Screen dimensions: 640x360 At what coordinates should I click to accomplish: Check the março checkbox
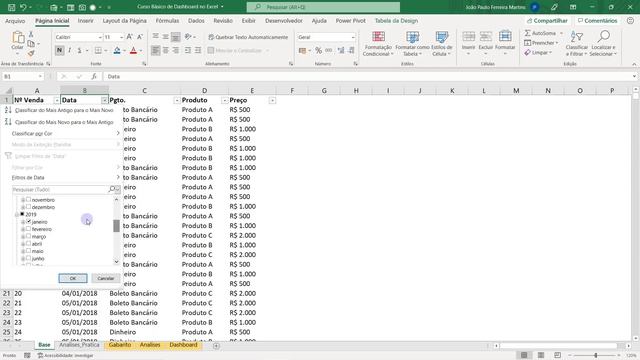click(x=29, y=236)
